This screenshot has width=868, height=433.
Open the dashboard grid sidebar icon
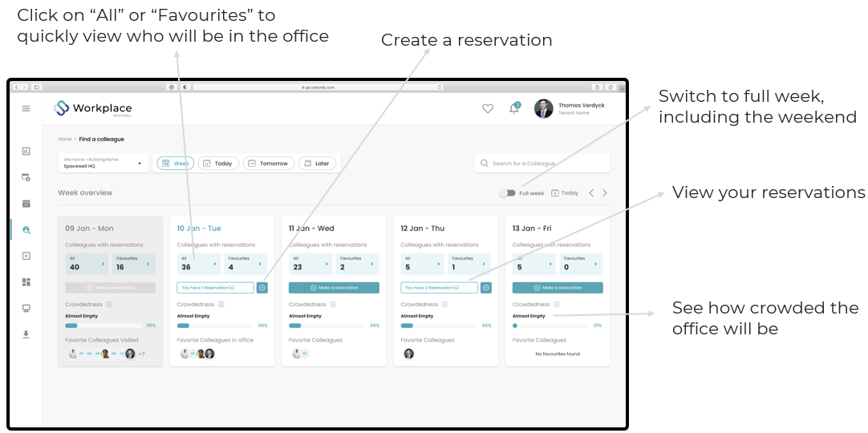coord(26,282)
